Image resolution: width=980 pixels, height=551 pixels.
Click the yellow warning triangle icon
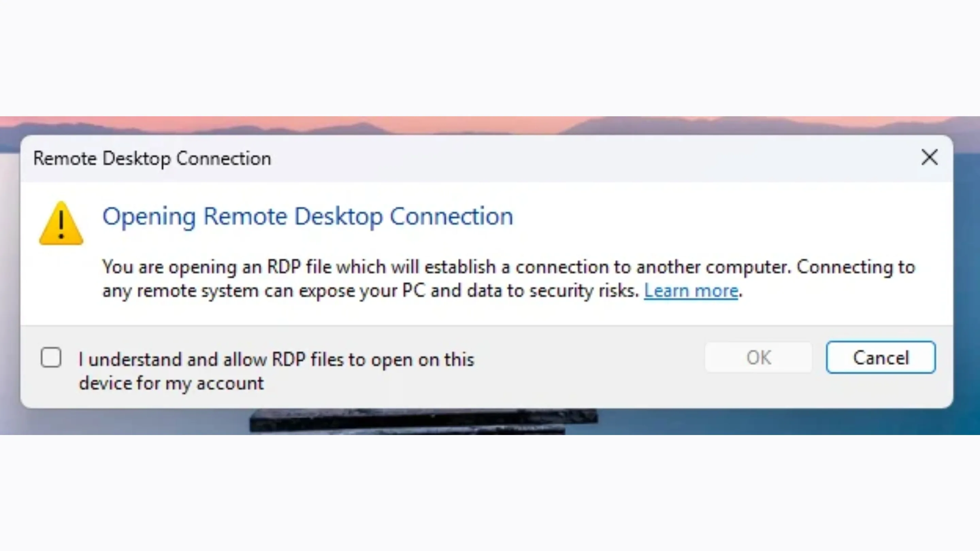pos(61,226)
